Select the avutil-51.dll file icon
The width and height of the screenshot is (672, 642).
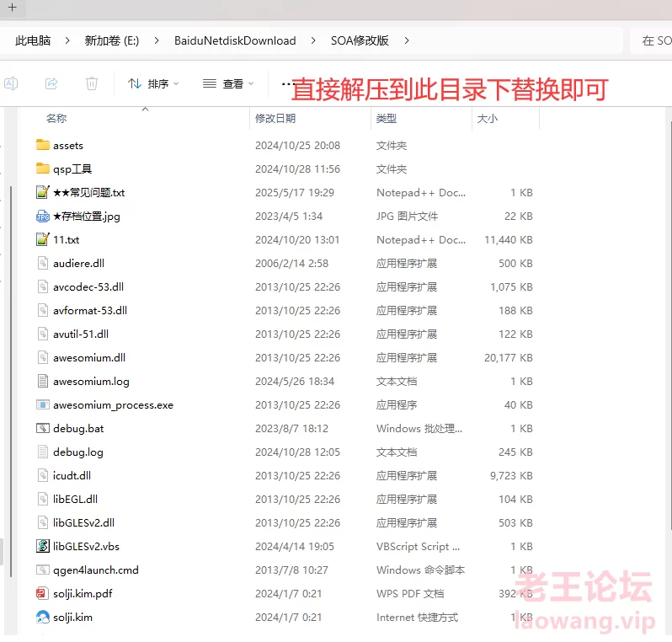pyautogui.click(x=42, y=334)
